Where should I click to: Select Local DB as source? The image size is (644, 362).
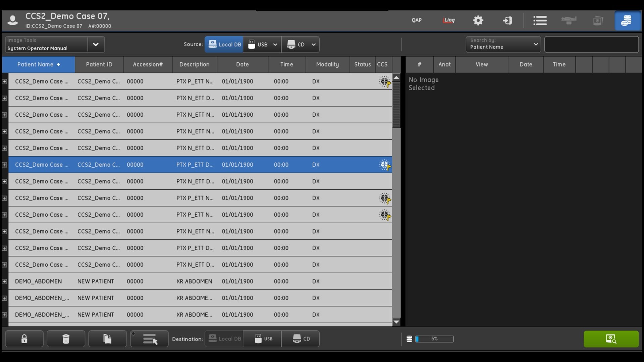pos(224,45)
